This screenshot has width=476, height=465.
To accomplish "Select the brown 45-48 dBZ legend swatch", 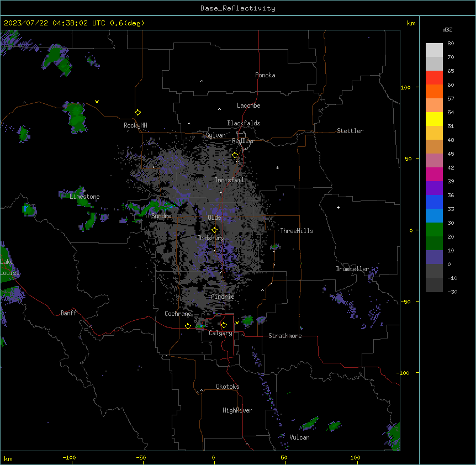I will (x=434, y=146).
